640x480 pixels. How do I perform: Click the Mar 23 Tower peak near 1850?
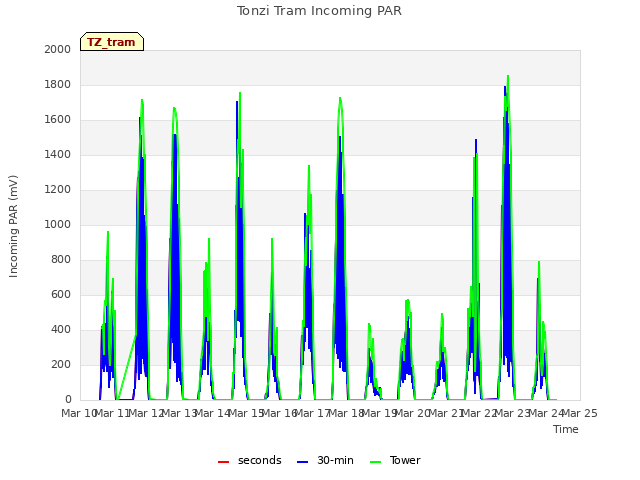point(508,76)
